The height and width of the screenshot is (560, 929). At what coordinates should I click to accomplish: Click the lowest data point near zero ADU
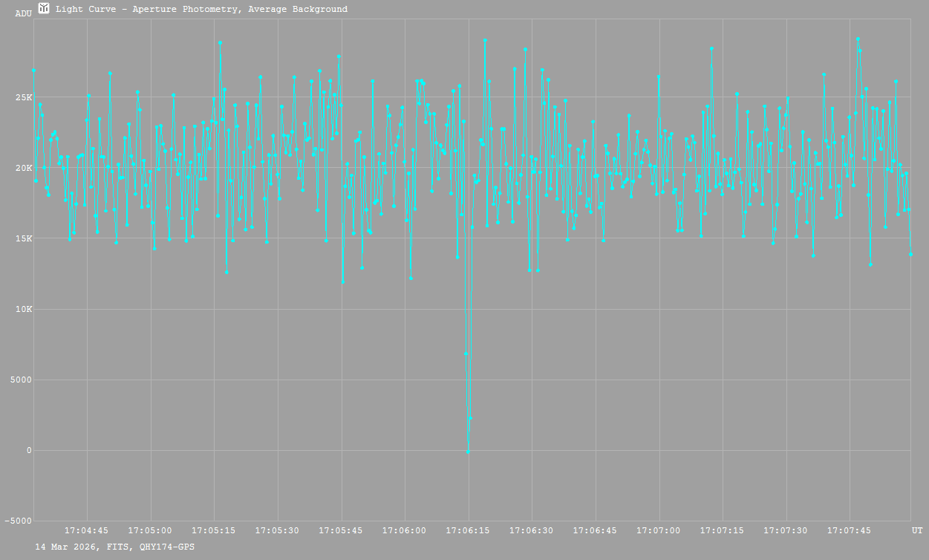point(468,452)
